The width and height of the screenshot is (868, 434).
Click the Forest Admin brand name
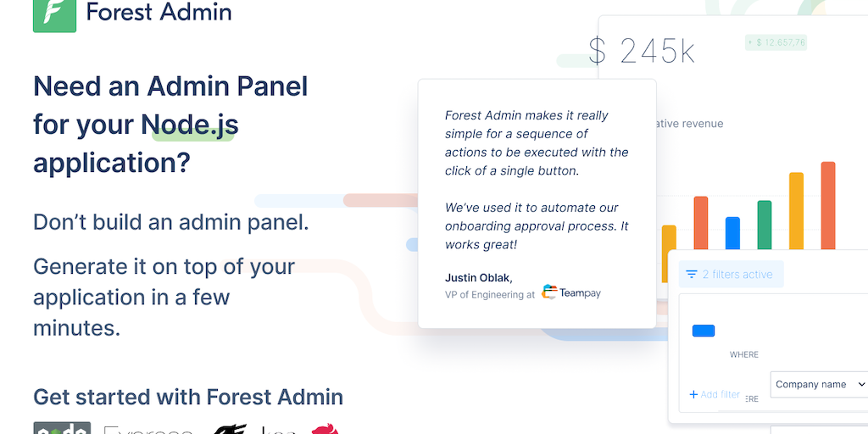pyautogui.click(x=159, y=13)
